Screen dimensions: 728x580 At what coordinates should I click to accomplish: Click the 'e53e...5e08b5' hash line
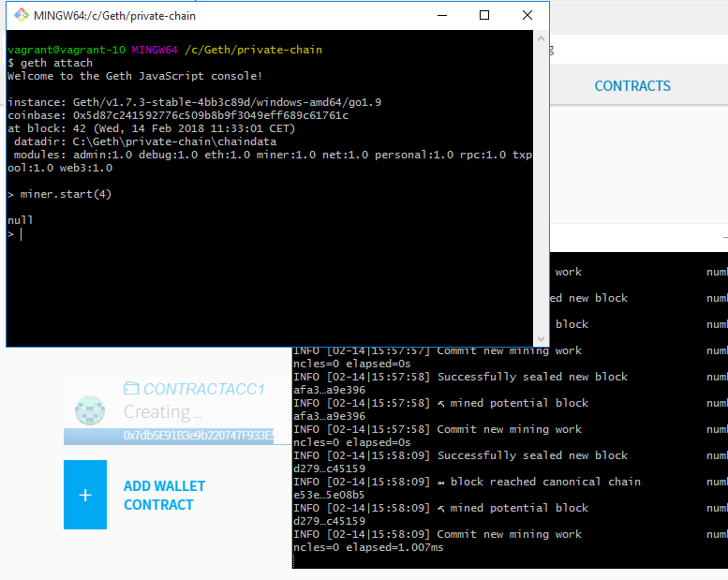point(329,495)
